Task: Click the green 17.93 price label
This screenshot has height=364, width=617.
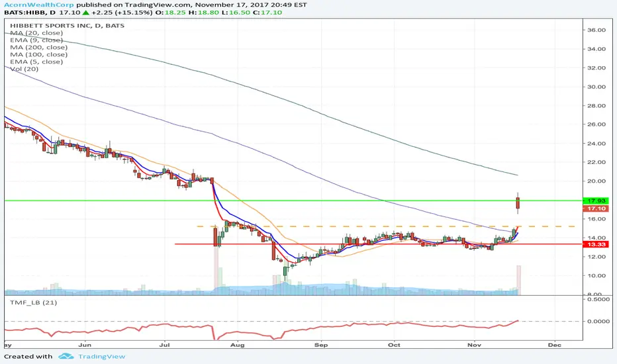Action: pos(596,201)
